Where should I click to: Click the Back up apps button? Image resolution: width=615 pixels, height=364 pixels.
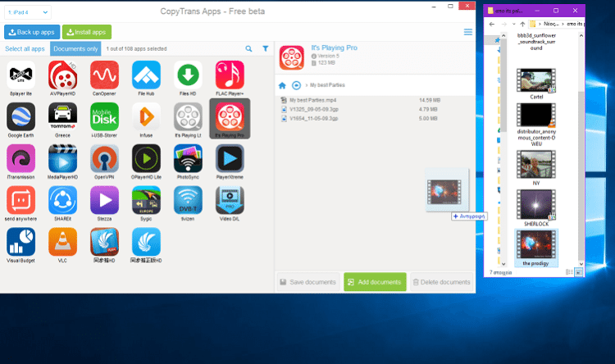pos(32,32)
